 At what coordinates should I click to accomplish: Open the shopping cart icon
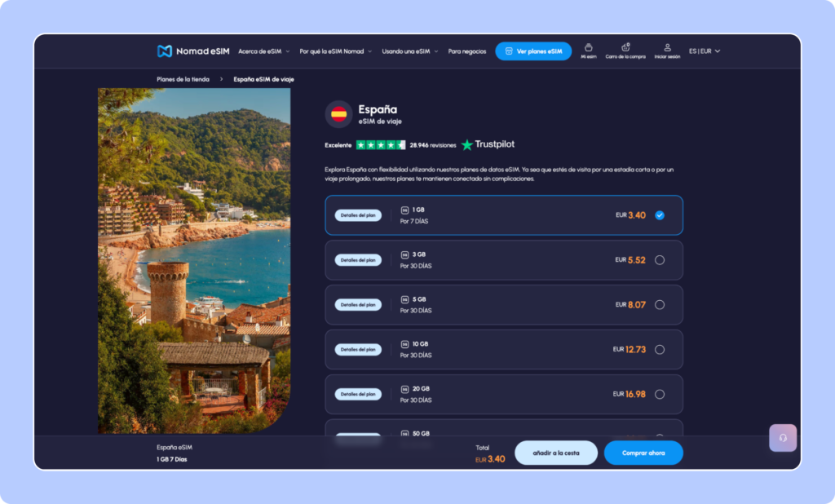[625, 48]
